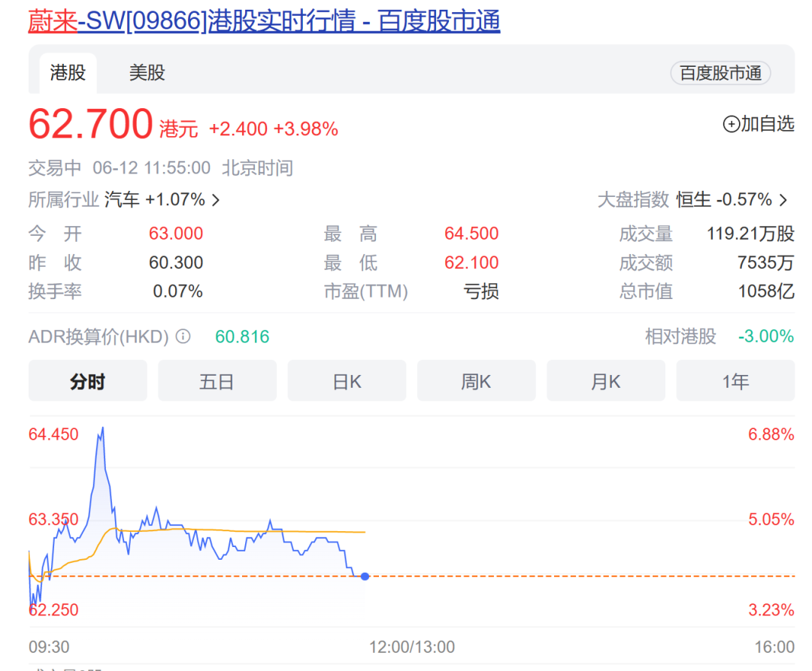Screen dimensions: 812x671
Task: Select the 1年 chart tab
Action: pyautogui.click(x=735, y=381)
